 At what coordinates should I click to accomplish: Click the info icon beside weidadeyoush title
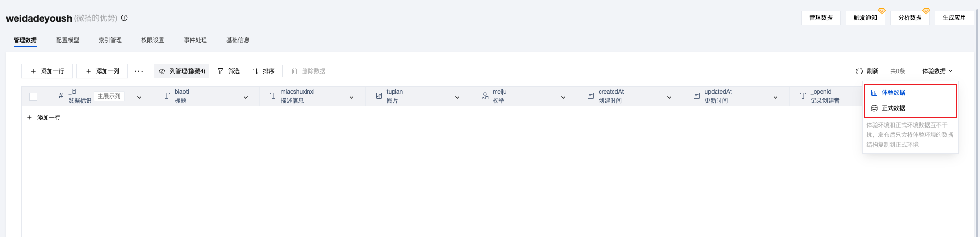click(124, 18)
